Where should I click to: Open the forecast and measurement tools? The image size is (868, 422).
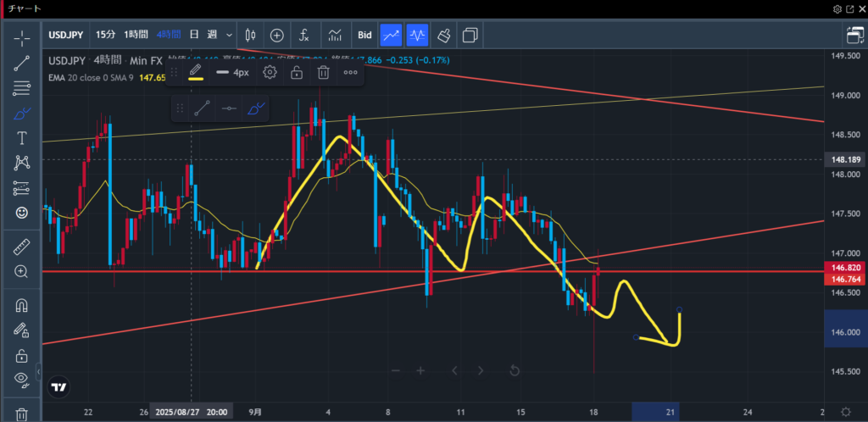point(21,188)
